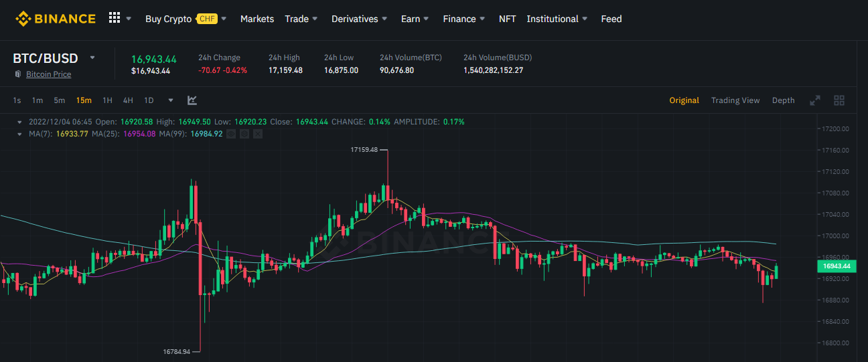Click the MA(7) value 16933.77
This screenshot has width=868, height=362.
[x=72, y=134]
